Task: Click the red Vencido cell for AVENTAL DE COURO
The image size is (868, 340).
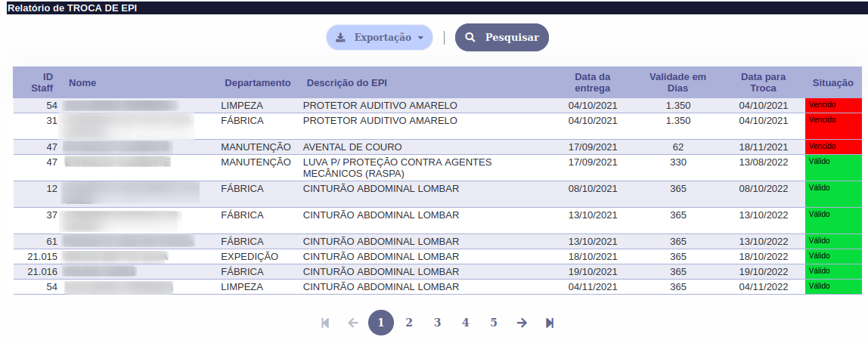Action: click(834, 147)
